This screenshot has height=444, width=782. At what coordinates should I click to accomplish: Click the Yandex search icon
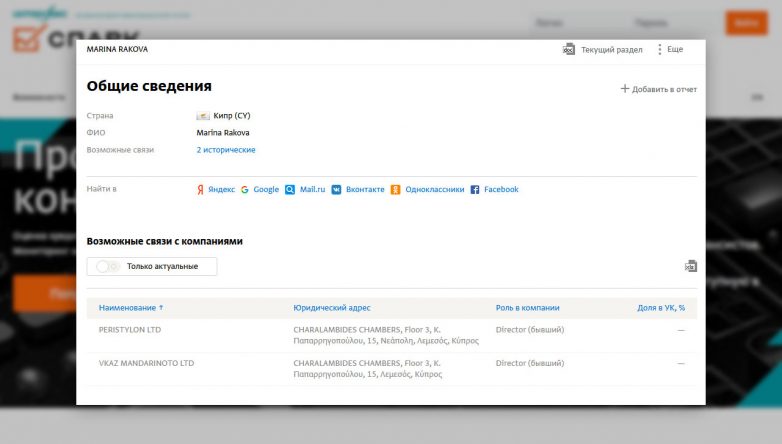(x=201, y=189)
